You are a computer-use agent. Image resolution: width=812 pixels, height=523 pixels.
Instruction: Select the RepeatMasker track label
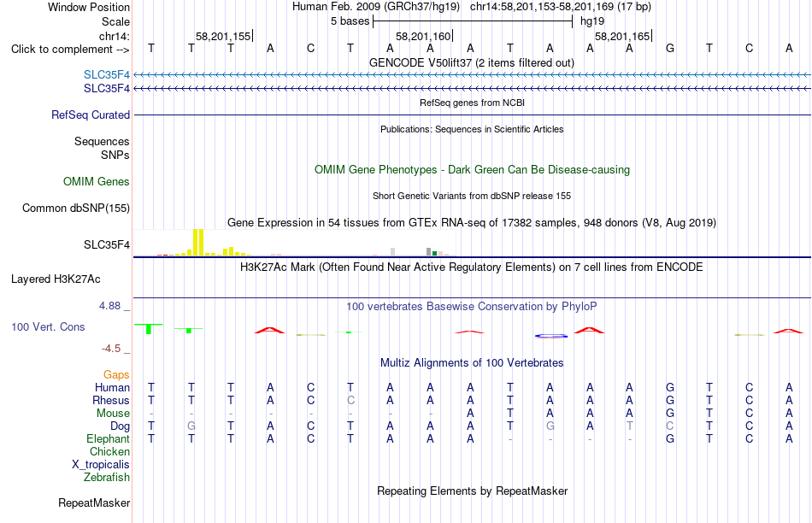(x=94, y=502)
